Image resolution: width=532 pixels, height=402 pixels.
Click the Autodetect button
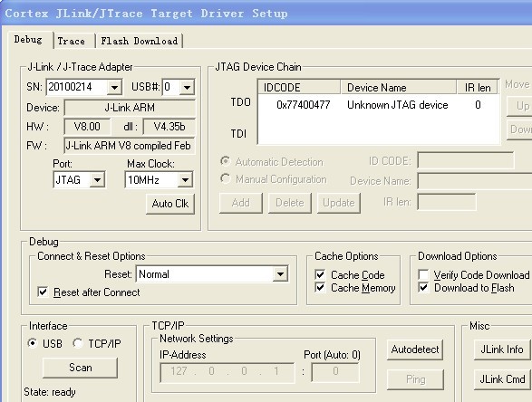click(415, 349)
